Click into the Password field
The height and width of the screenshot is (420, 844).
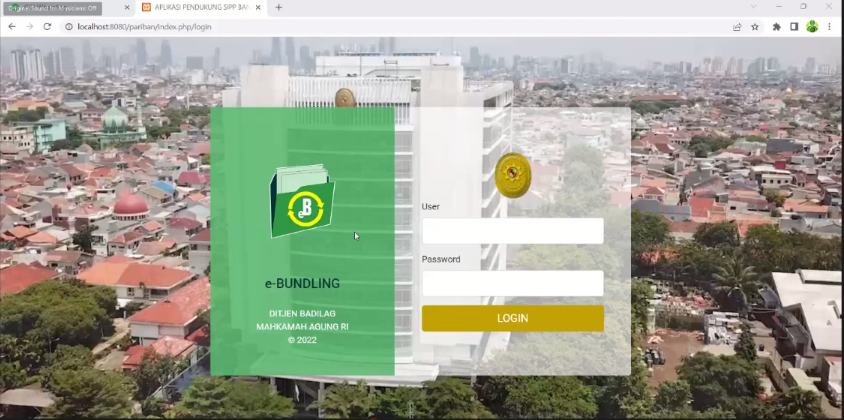pos(512,283)
